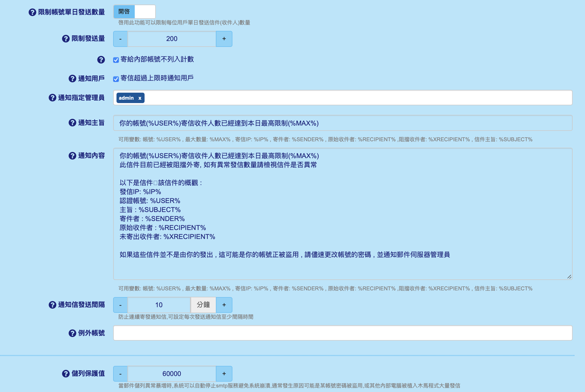Toggle the 開啟 daily send limit switch
Image resolution: width=585 pixels, height=392 pixels.
tap(134, 12)
